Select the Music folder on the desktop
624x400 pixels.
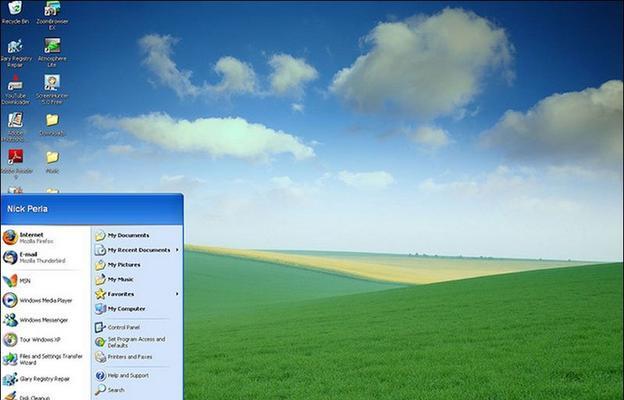pos(52,162)
